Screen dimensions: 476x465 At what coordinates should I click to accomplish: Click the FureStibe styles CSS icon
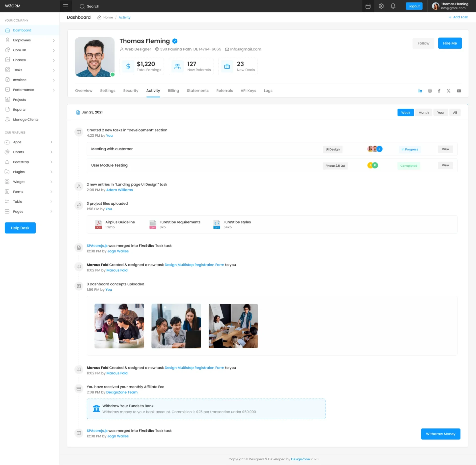click(x=217, y=224)
